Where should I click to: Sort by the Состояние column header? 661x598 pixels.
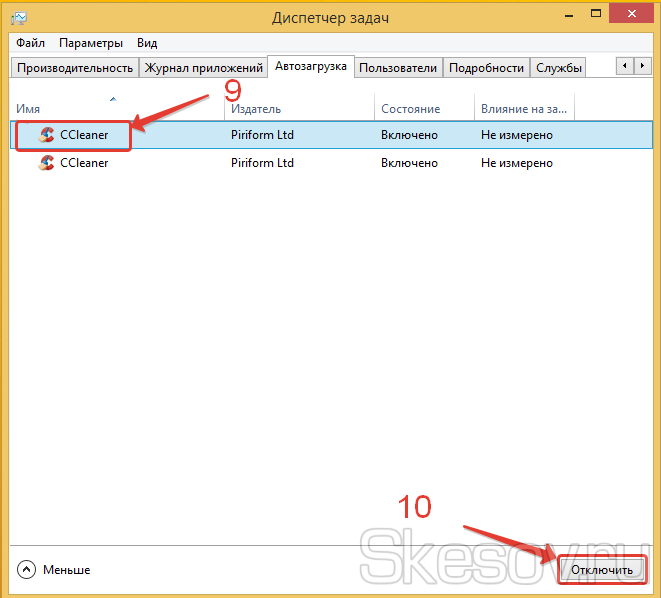[410, 108]
